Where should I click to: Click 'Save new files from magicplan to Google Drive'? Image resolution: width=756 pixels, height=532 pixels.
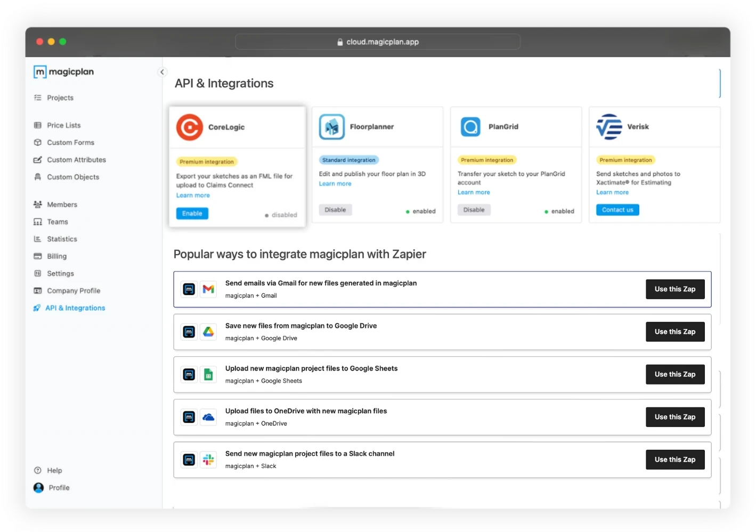[x=301, y=326]
